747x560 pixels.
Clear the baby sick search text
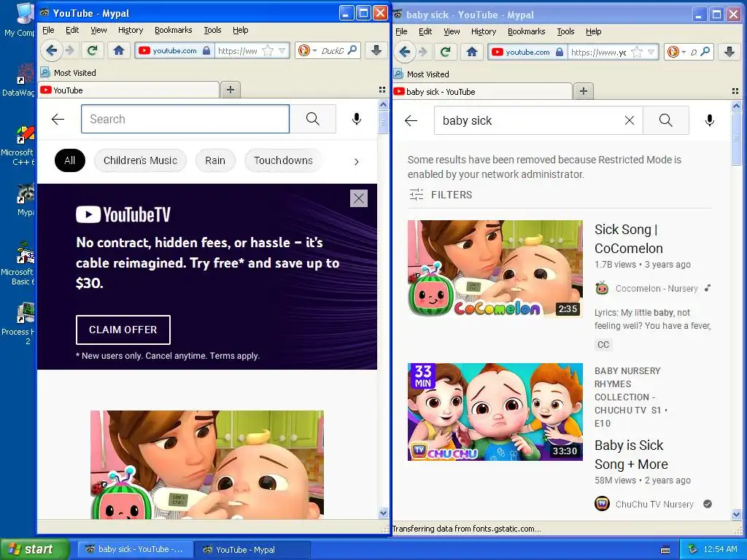(x=630, y=120)
